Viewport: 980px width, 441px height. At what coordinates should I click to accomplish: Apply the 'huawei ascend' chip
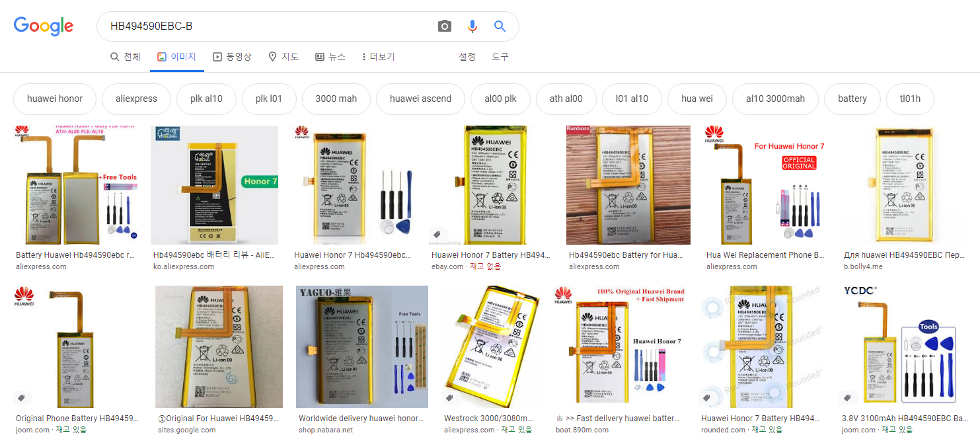point(420,99)
